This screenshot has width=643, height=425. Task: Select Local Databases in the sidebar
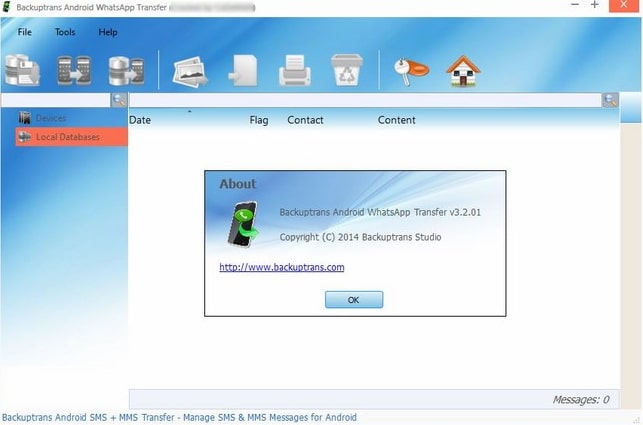point(71,137)
